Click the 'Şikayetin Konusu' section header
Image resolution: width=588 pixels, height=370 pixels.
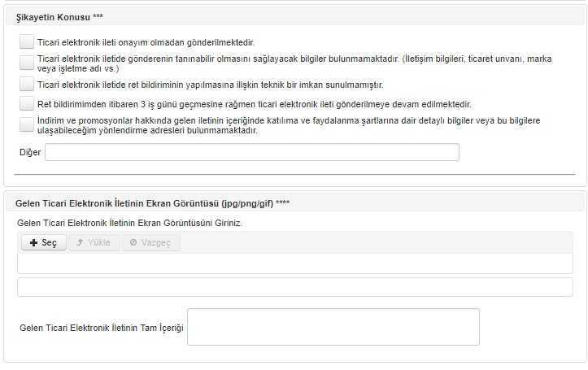[x=59, y=17]
